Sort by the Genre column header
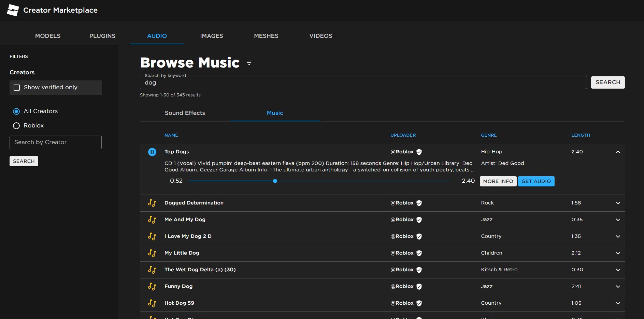644x319 pixels. click(489, 135)
